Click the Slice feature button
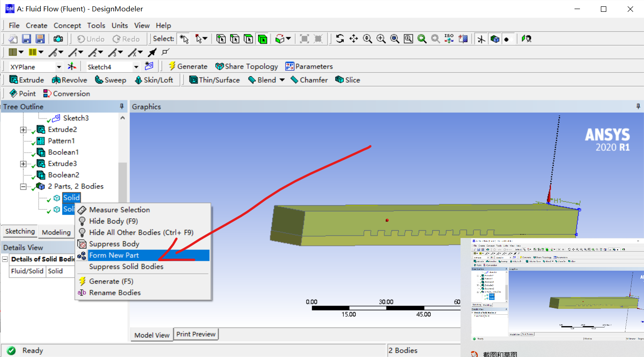Image resolution: width=644 pixels, height=357 pixels. point(347,80)
